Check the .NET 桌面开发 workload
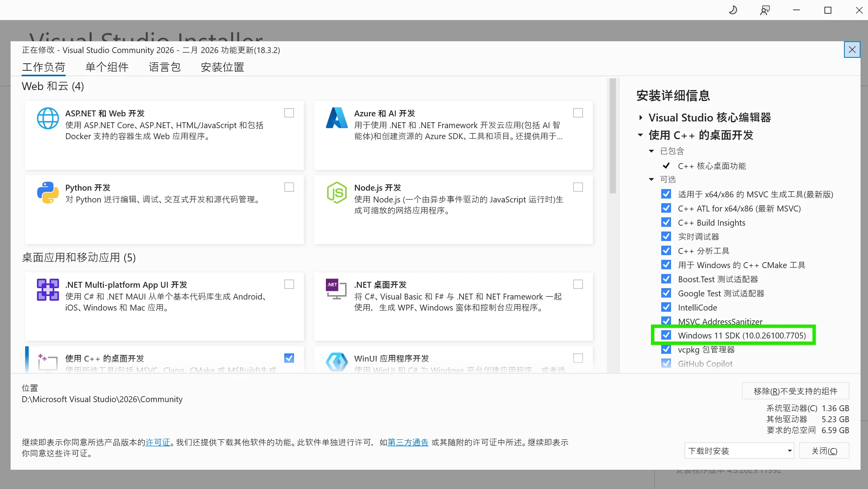 point(578,284)
